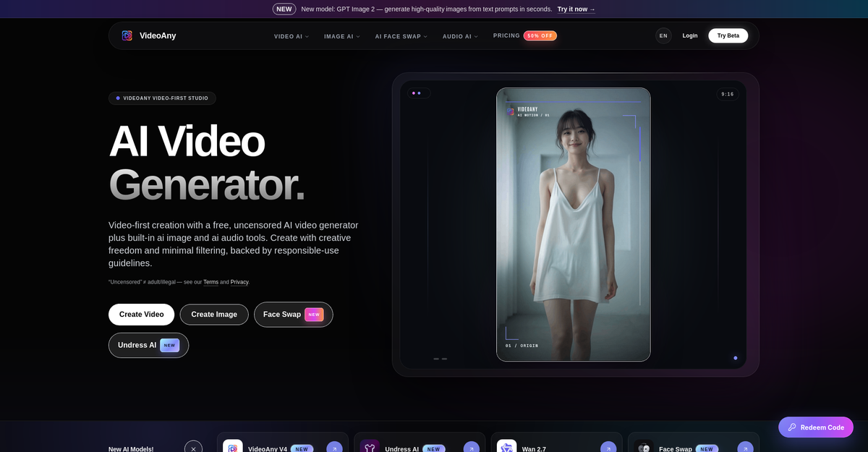868x452 pixels.
Task: Expand the AI FACE SWAP menu
Action: [x=401, y=36]
